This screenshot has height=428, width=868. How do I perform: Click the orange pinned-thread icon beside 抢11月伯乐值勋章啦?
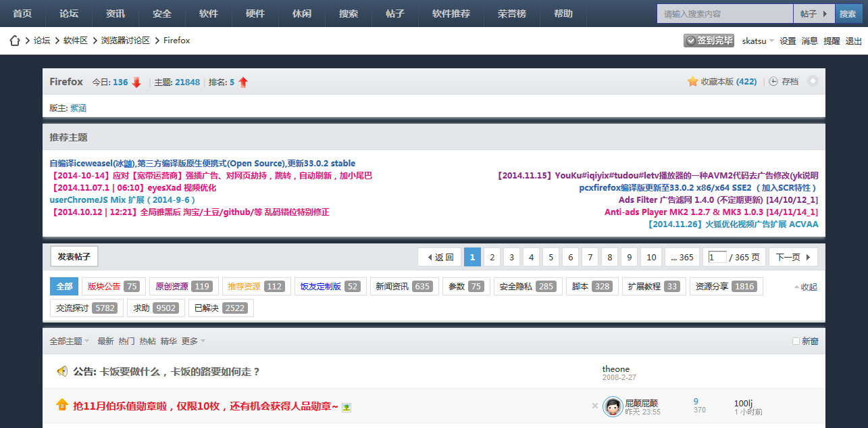[x=62, y=405]
